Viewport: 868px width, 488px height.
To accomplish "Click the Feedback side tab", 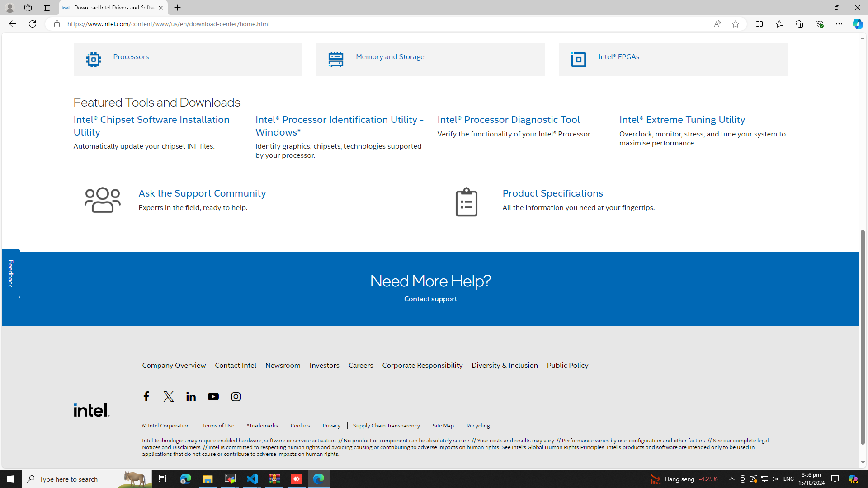I will [11, 273].
